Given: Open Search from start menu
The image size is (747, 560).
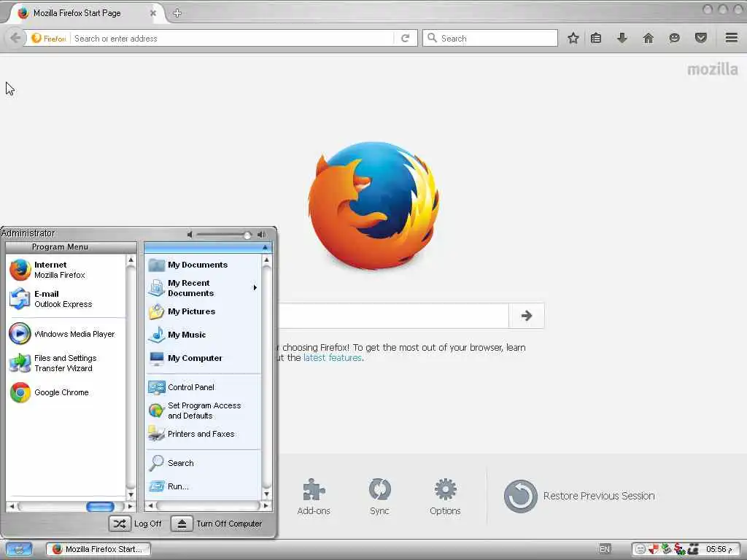Looking at the screenshot, I should (203, 463).
